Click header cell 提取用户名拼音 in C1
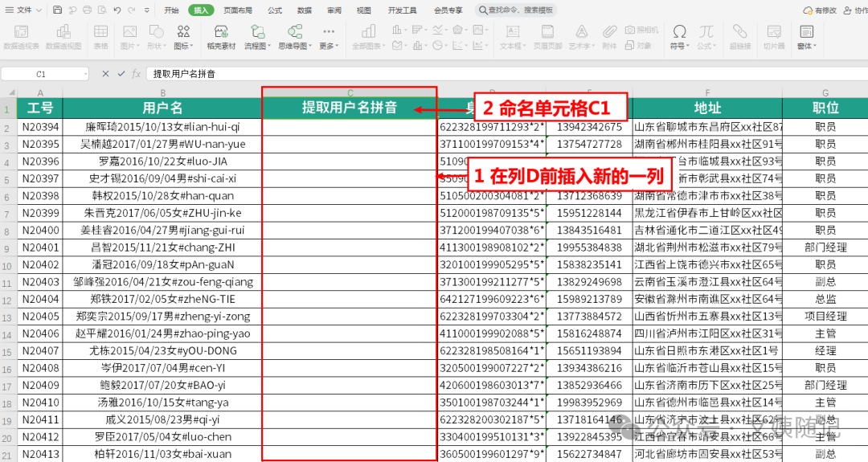This screenshot has height=462, width=868. [x=350, y=108]
